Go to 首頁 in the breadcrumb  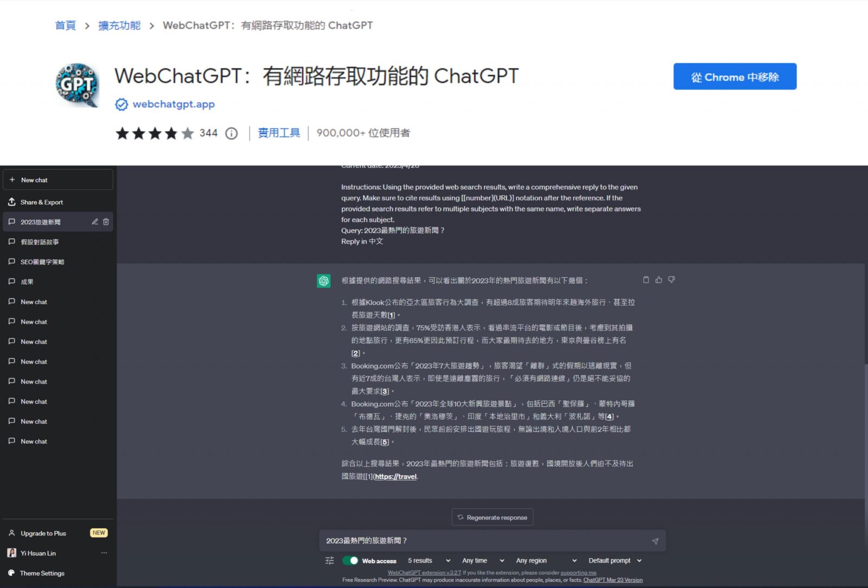(66, 25)
